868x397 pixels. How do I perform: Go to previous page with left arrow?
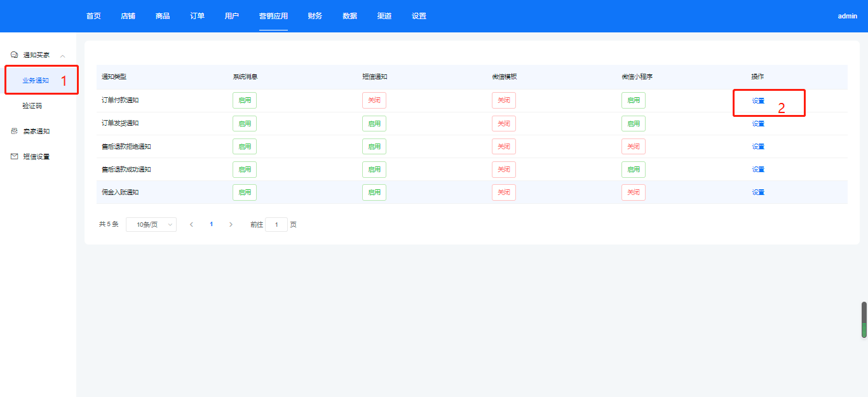coord(191,224)
